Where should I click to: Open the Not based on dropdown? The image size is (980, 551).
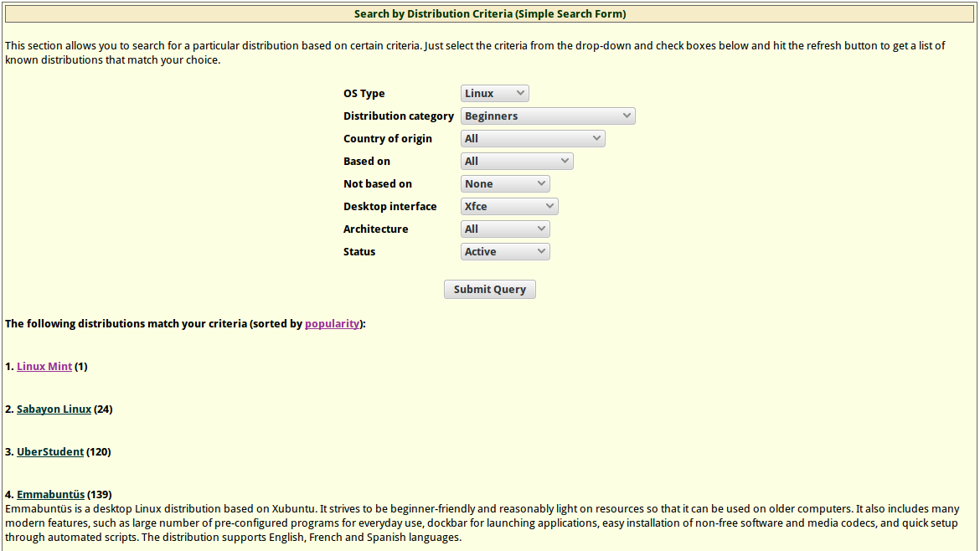(505, 183)
